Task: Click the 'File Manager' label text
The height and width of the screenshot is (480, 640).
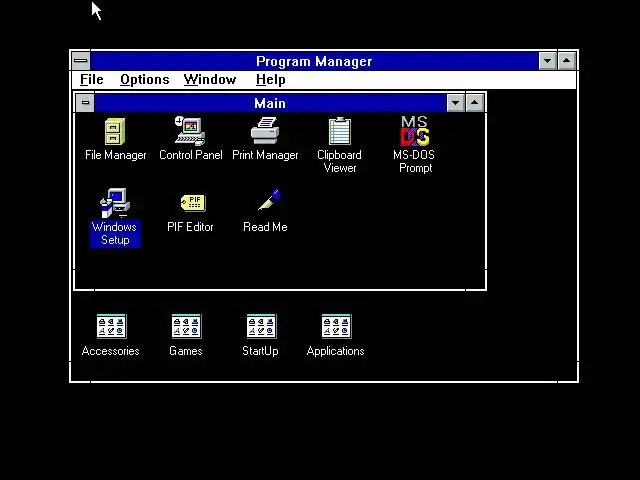Action: pyautogui.click(x=116, y=155)
